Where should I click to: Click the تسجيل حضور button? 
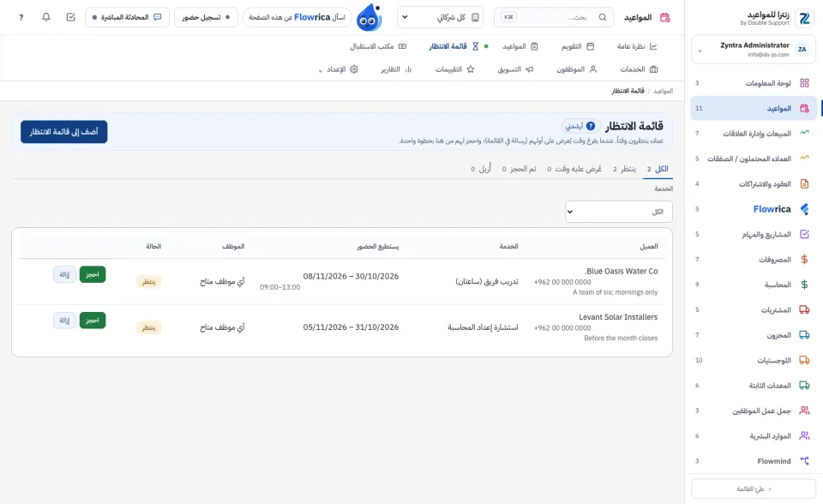(206, 17)
